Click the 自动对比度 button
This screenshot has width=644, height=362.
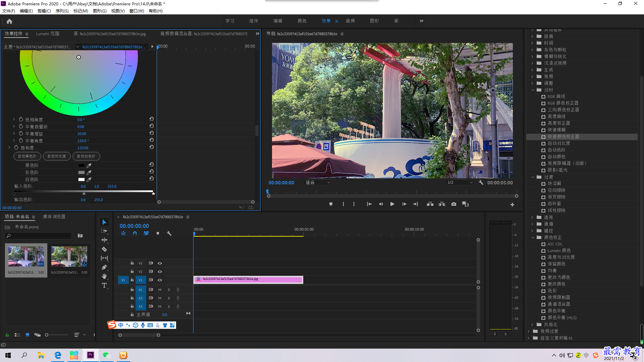(57, 156)
